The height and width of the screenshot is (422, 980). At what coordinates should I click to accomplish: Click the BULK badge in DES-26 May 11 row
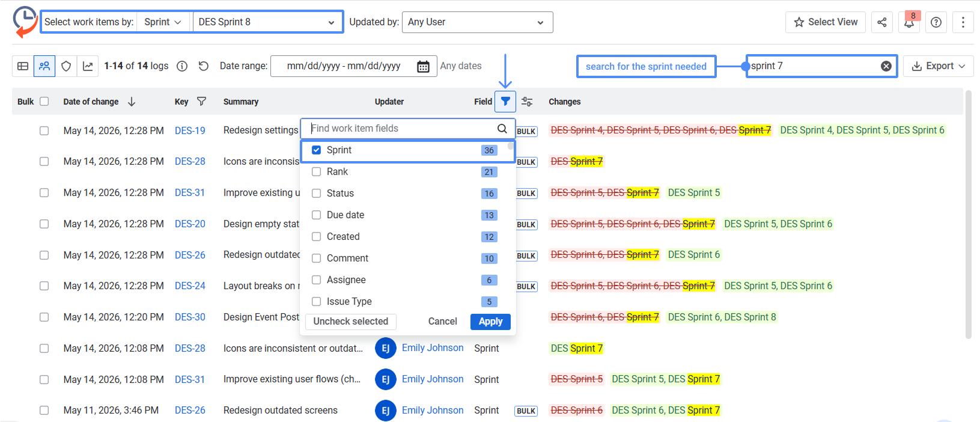tap(526, 411)
